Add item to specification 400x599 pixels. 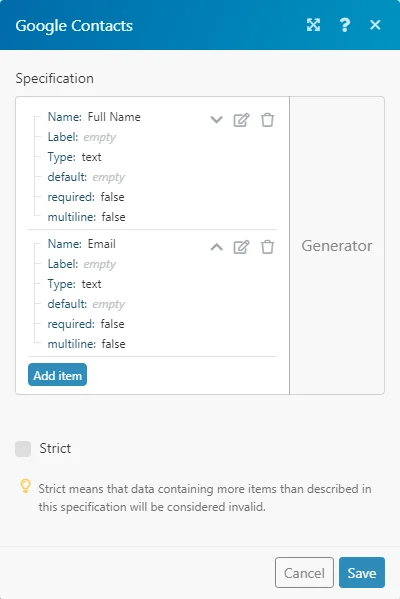57,375
